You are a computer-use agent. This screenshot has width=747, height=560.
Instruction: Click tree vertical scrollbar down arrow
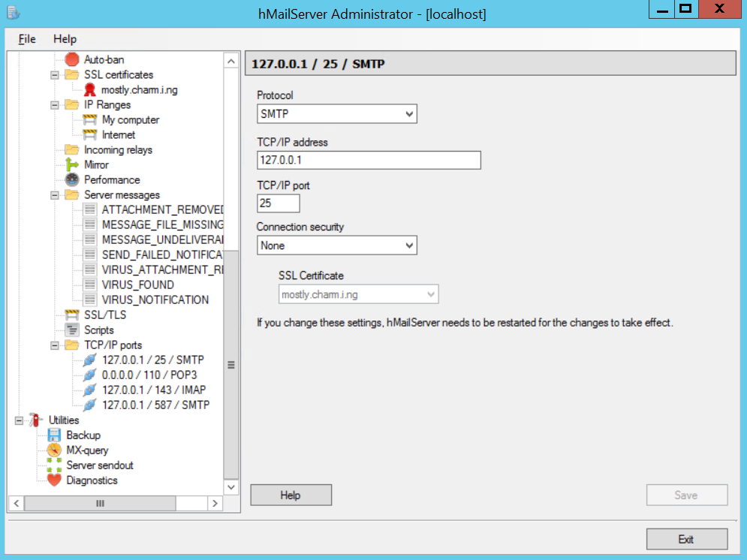231,487
